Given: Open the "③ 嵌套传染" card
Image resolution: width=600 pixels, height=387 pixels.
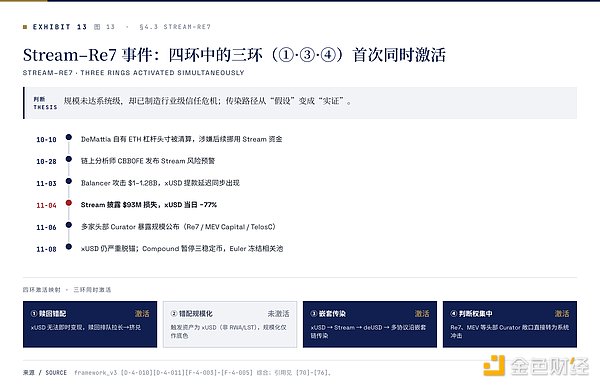Looking at the screenshot, I should (370, 324).
